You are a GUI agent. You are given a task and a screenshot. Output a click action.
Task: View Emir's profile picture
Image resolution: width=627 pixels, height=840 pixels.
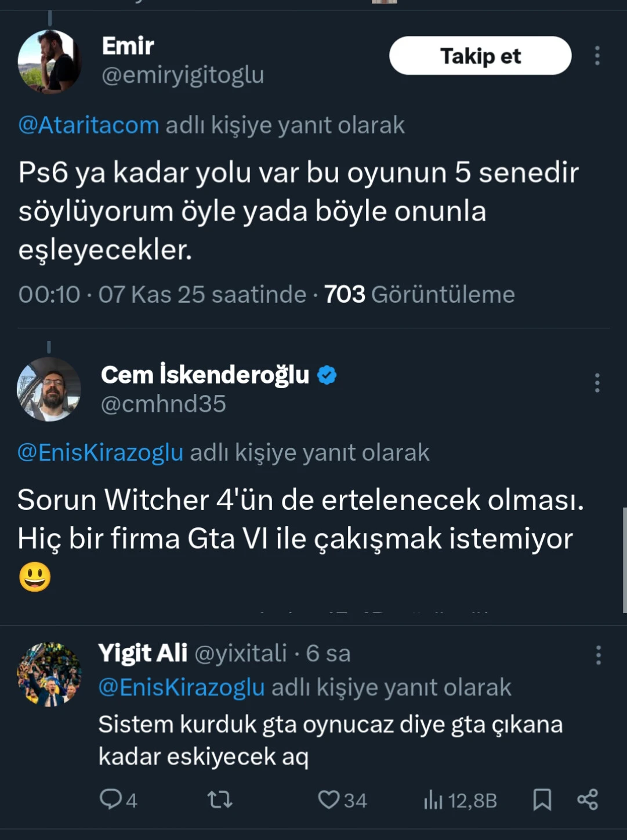click(49, 62)
